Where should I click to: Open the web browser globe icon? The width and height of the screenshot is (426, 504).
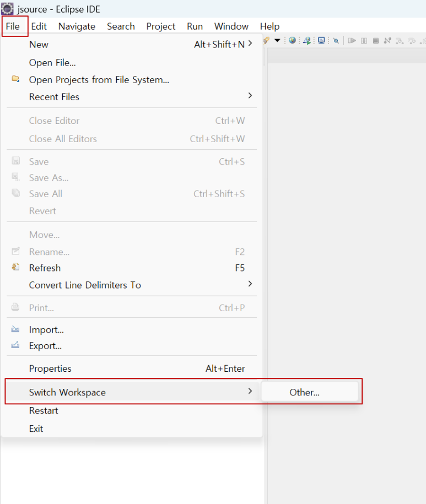(292, 41)
